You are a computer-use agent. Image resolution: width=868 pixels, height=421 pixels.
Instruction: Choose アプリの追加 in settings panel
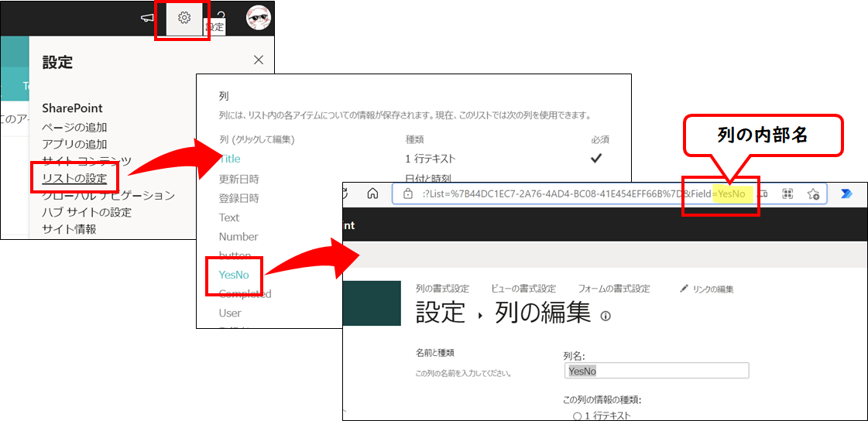[75, 145]
